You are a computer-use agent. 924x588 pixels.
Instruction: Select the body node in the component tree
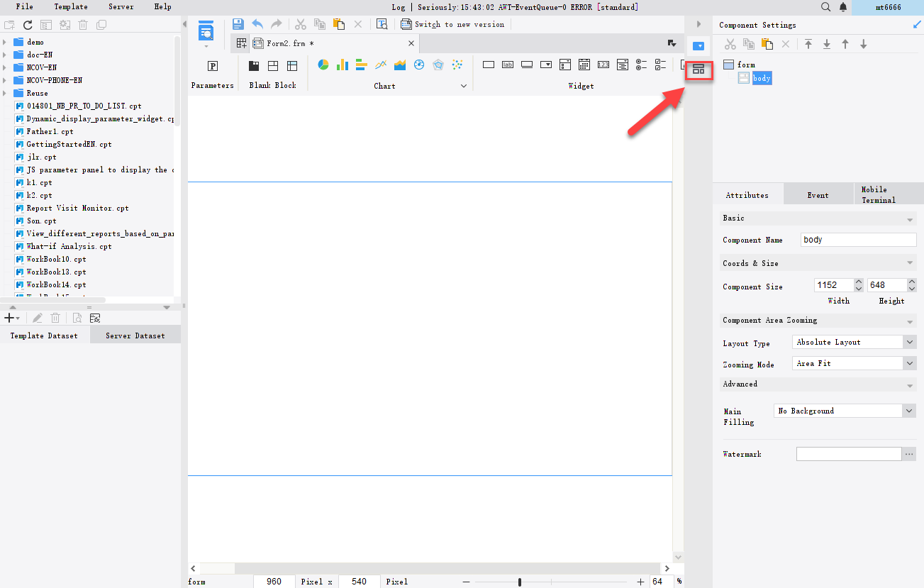coord(762,78)
